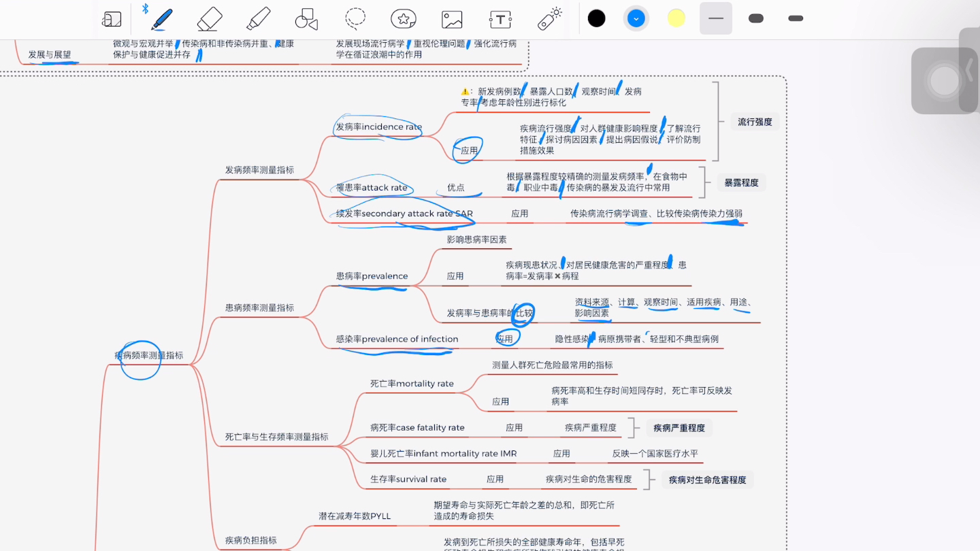Open the Stickers and elements tool
This screenshot has height=551, width=980.
pos(404,19)
